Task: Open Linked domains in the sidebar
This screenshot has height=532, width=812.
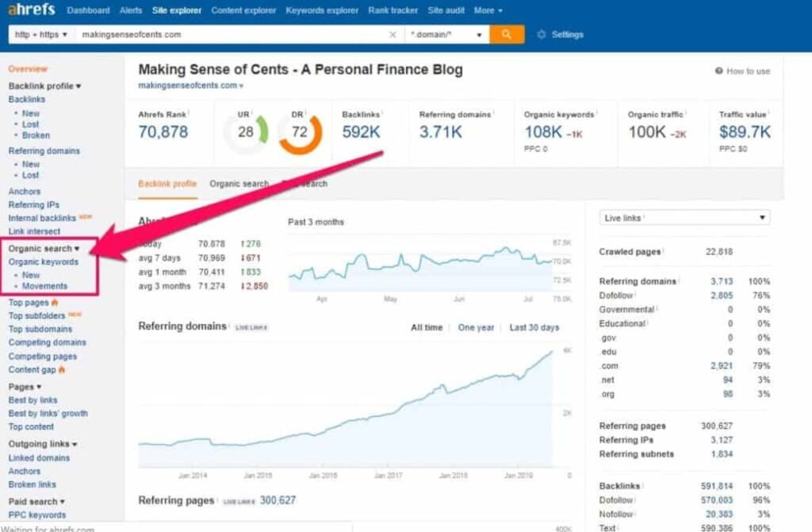Action: pos(39,458)
